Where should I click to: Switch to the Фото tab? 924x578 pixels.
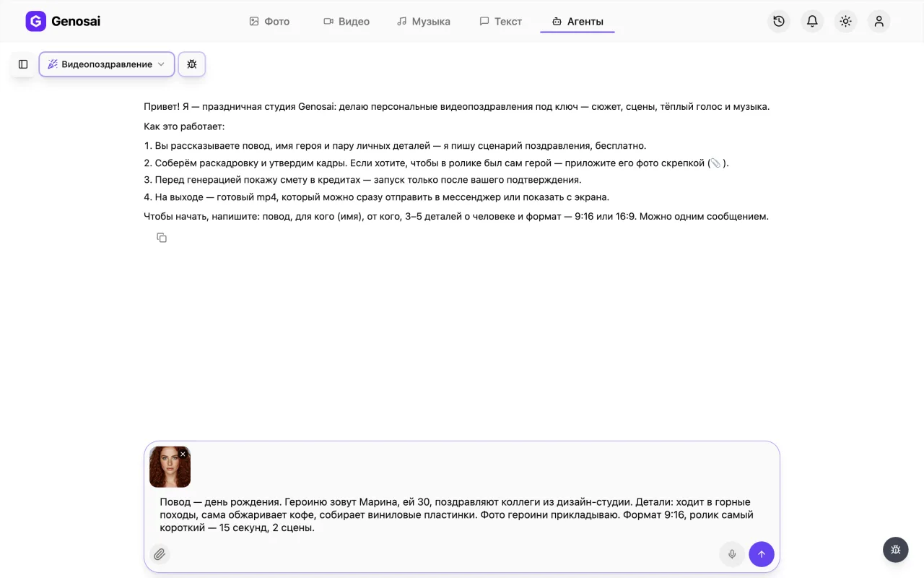[269, 22]
